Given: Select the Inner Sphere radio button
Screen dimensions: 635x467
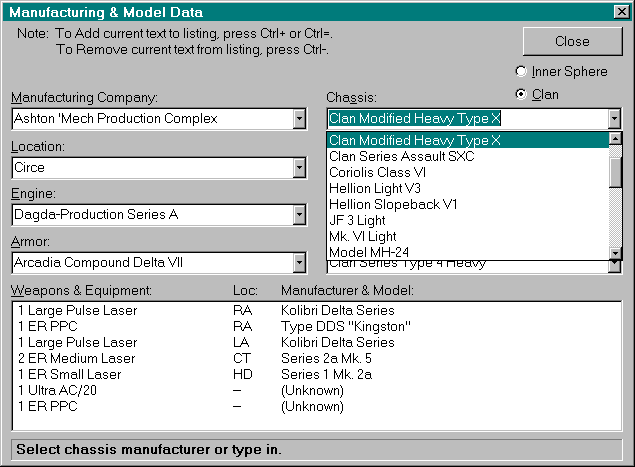Looking at the screenshot, I should coord(561,72).
